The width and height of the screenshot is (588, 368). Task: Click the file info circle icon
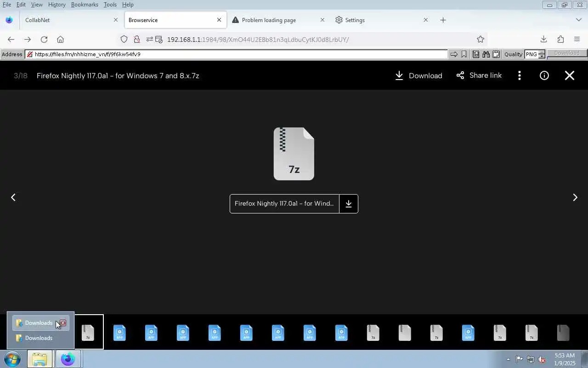coord(544,75)
